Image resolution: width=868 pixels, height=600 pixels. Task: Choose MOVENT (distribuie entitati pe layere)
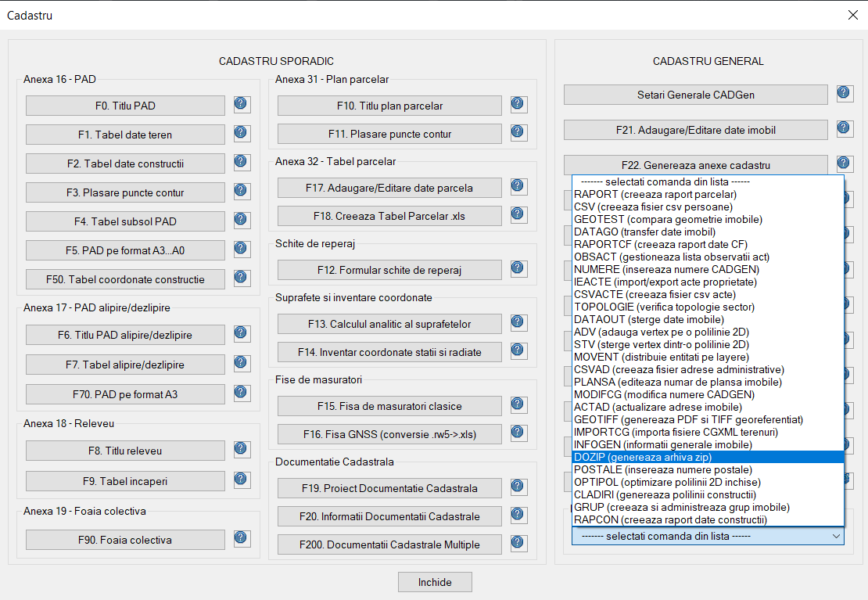tap(708, 357)
